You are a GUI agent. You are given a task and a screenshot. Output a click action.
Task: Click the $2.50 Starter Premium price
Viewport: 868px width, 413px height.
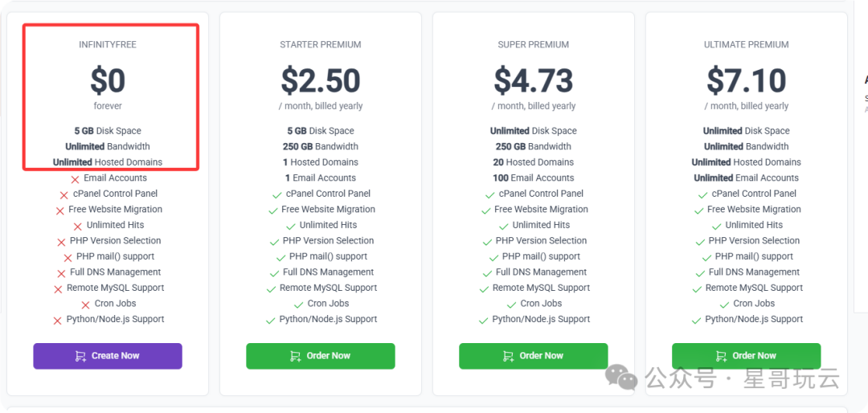coord(321,81)
